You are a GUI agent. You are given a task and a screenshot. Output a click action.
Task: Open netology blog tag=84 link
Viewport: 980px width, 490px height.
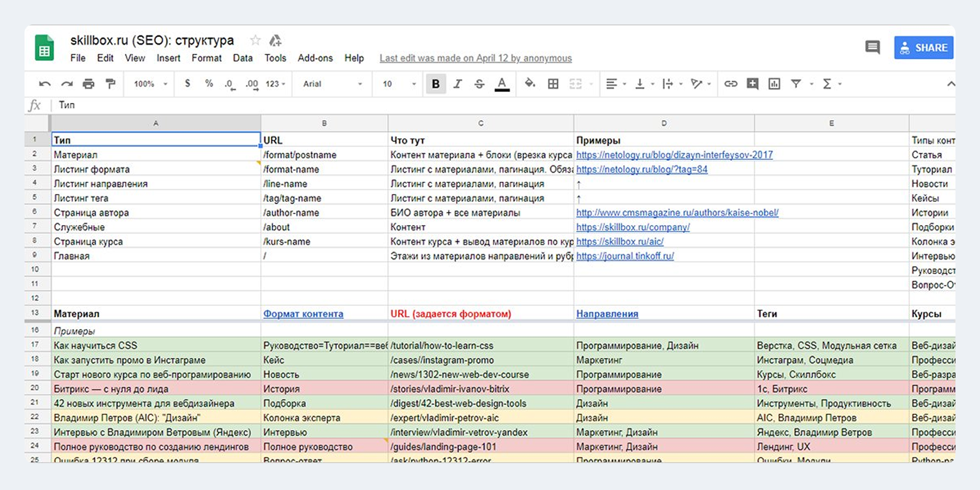click(x=642, y=169)
